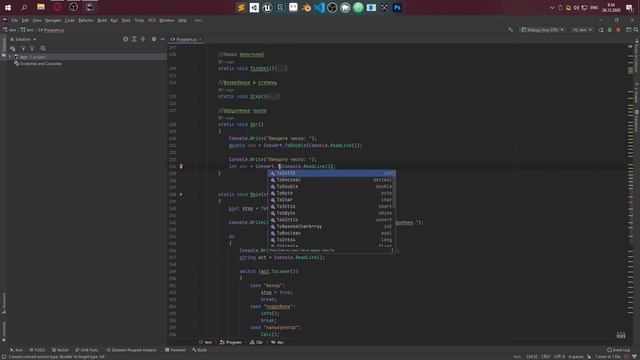Open the Edit menu

(x=25, y=20)
